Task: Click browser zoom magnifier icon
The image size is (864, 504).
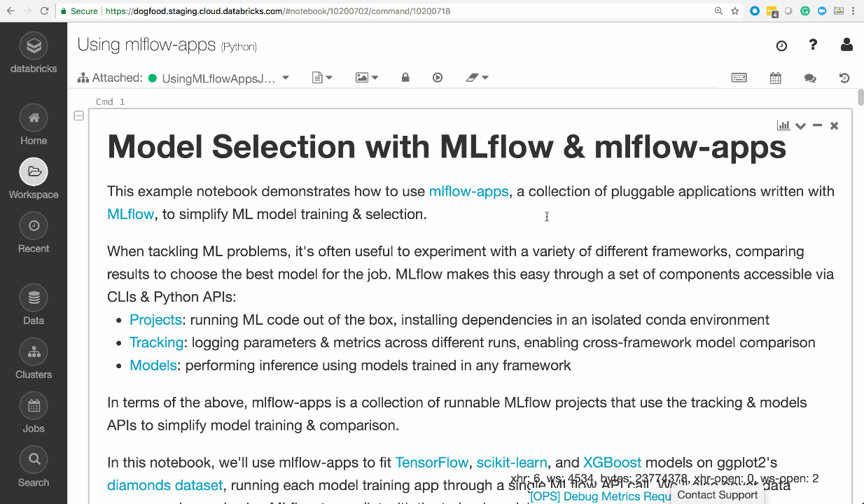Action: click(x=718, y=11)
